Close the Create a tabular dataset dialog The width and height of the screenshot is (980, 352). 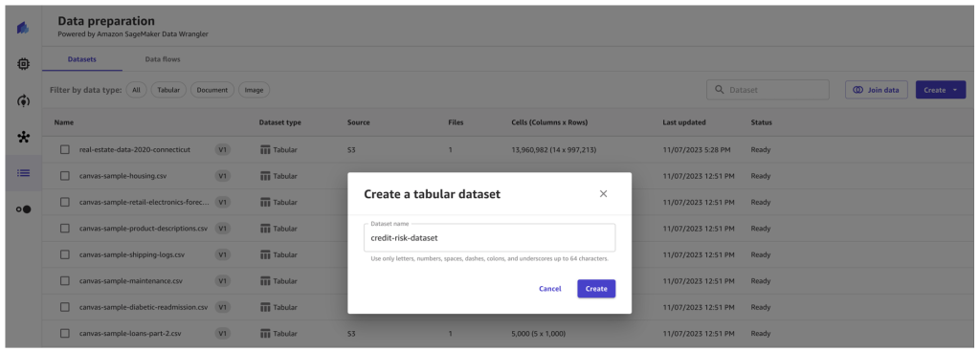pyautogui.click(x=603, y=193)
